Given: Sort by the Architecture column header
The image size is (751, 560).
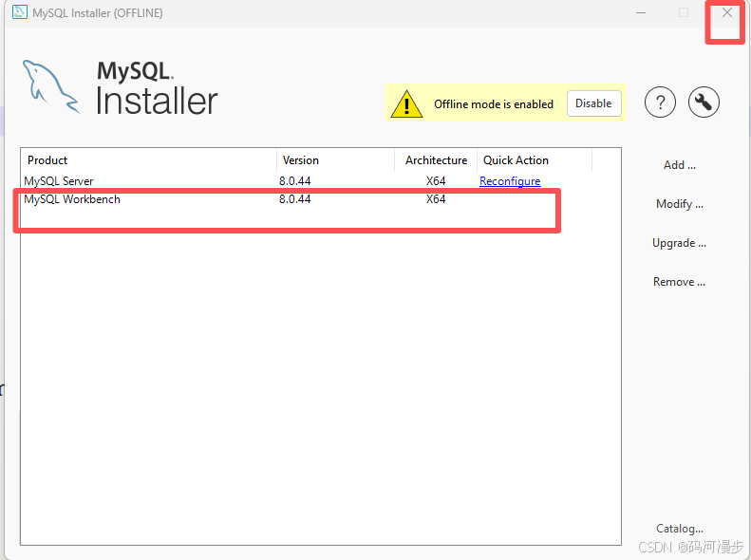Looking at the screenshot, I should coord(436,160).
